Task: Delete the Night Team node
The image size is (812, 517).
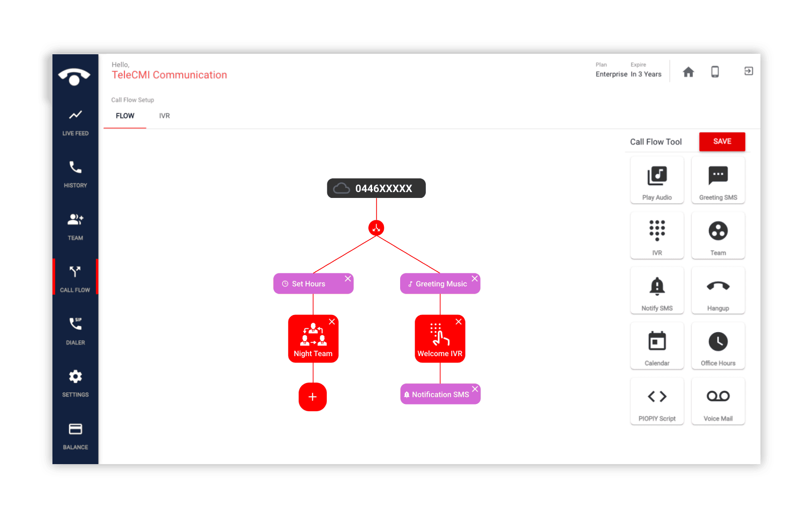Action: point(332,321)
